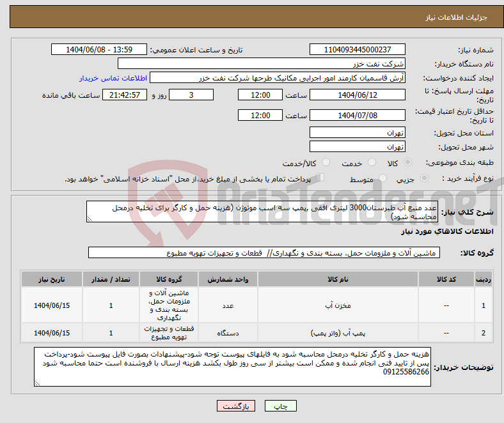Select the کالا radio button
Image resolution: width=504 pixels, height=423 pixels.
(407, 162)
